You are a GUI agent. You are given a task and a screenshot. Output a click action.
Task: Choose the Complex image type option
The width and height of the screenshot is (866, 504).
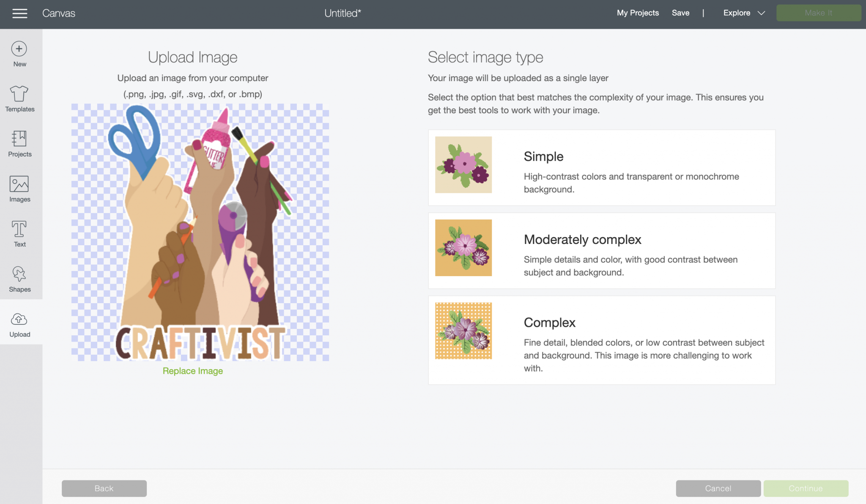[x=601, y=340]
